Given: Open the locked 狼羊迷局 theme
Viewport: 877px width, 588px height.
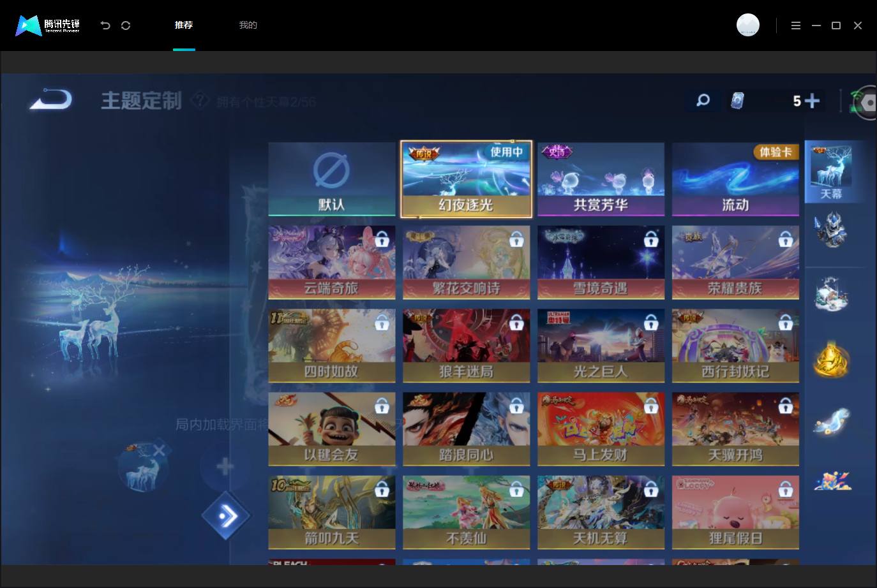Looking at the screenshot, I should [x=466, y=346].
